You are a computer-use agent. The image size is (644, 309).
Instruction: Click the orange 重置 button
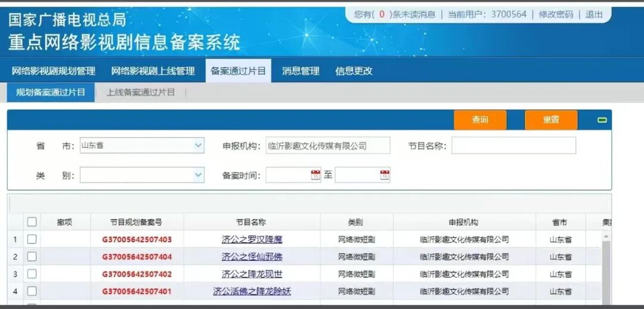[x=551, y=120]
